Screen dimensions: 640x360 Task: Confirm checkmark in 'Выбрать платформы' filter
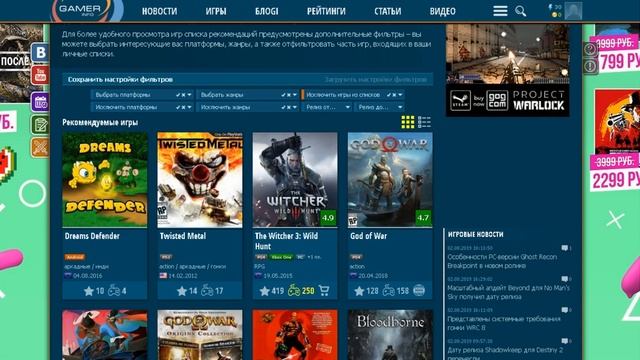[178, 95]
